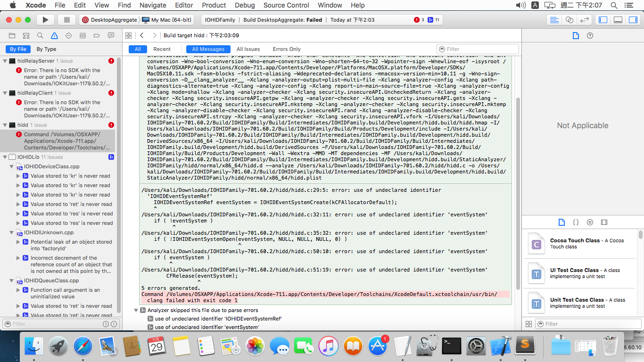Open the Debug menu

pos(245,5)
